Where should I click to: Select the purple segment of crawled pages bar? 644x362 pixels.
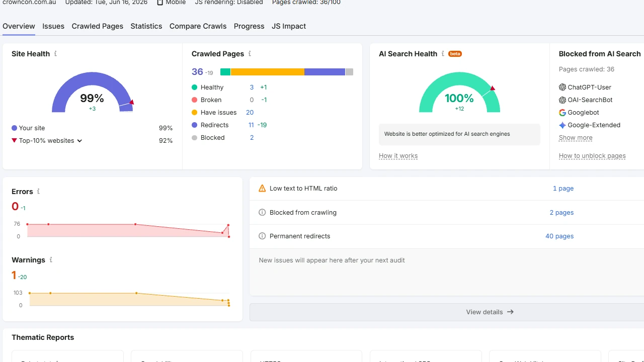click(x=325, y=72)
